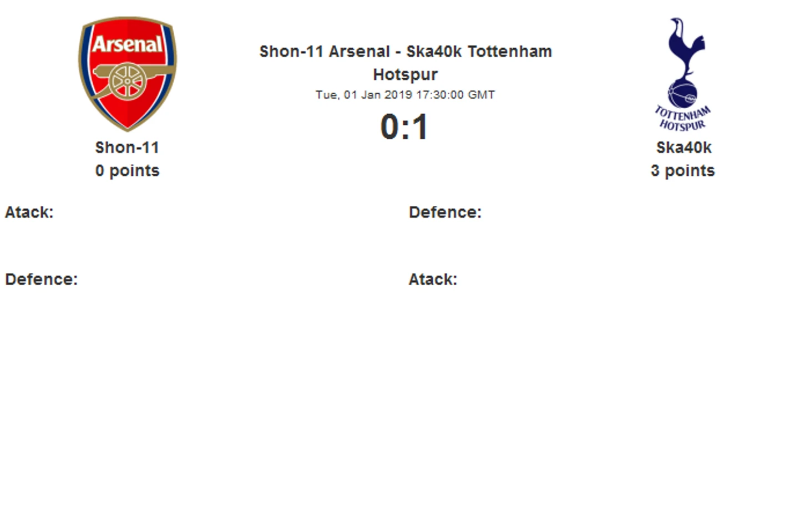Image resolution: width=810 pixels, height=532 pixels.
Task: Click the "0 points" text
Action: 127,171
